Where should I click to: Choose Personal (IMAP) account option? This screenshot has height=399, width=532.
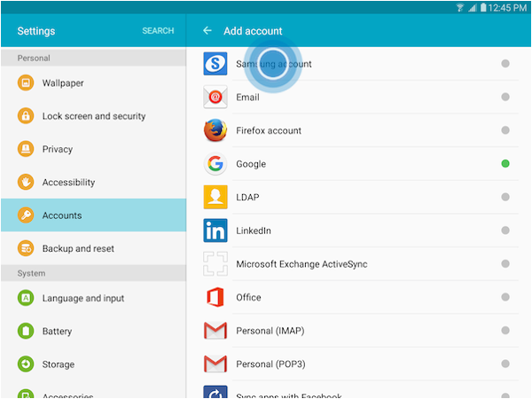coord(359,331)
